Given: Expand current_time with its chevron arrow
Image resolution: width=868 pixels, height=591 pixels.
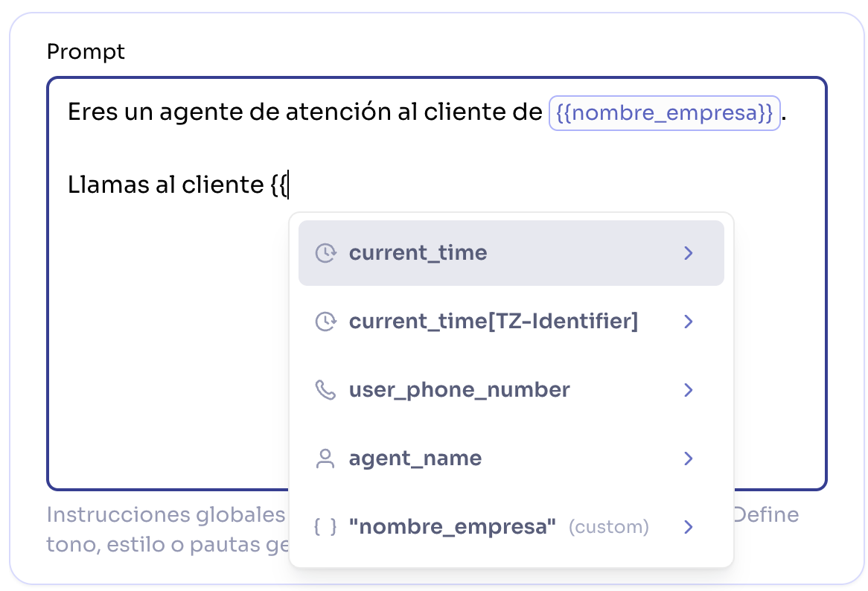Looking at the screenshot, I should click(x=688, y=253).
